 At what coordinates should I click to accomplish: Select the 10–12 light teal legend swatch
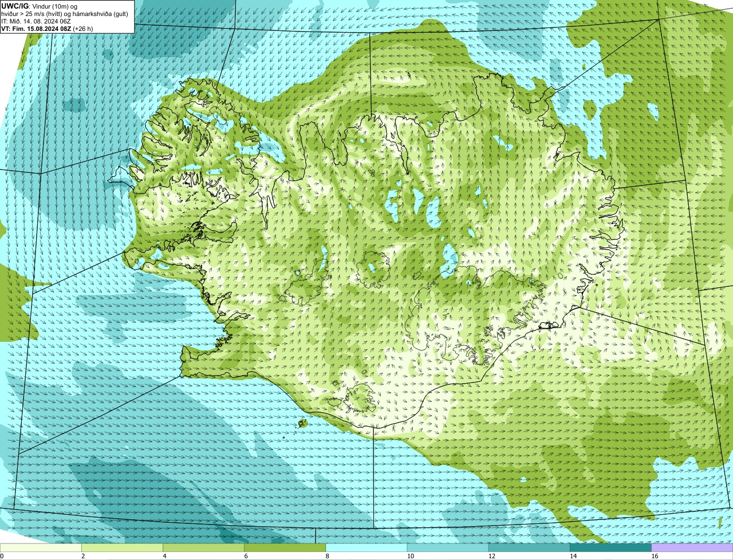pos(448,548)
